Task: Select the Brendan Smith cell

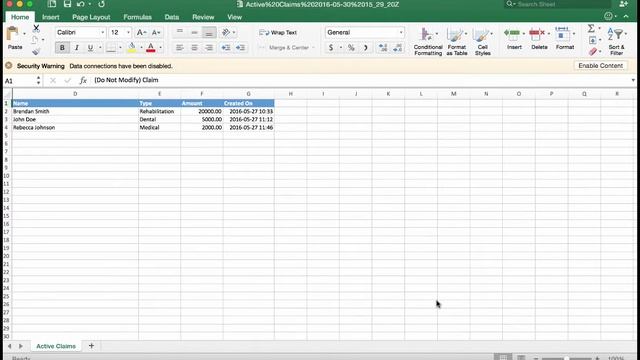Action: pyautogui.click(x=75, y=111)
